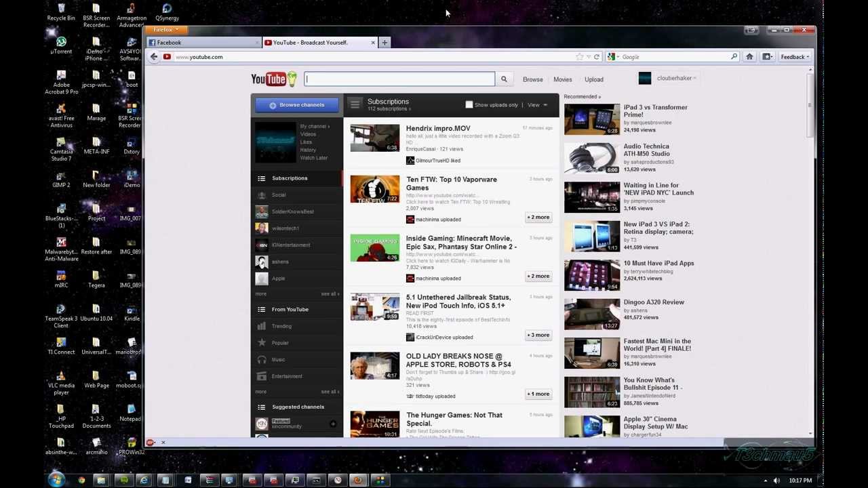Open the Firefox menu button
The height and width of the screenshot is (488, 868).
pos(165,30)
